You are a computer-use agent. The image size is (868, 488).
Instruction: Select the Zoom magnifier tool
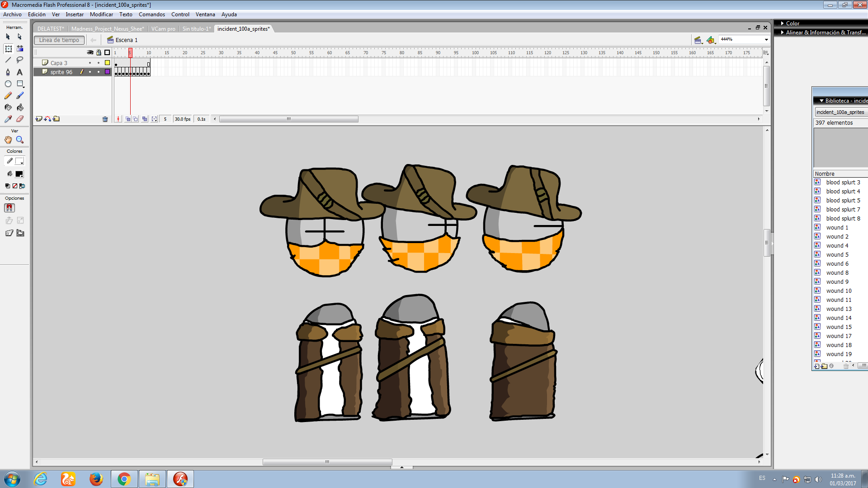point(20,140)
